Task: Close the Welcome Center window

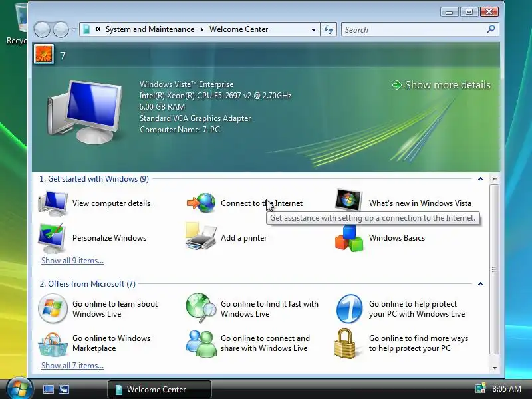Action: [x=489, y=12]
